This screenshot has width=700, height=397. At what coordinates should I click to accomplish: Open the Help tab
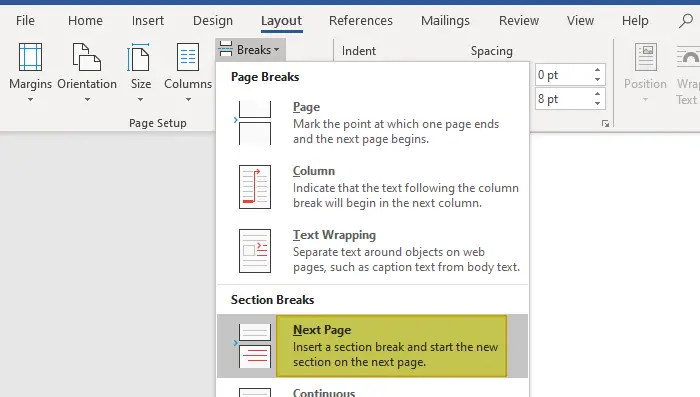635,21
